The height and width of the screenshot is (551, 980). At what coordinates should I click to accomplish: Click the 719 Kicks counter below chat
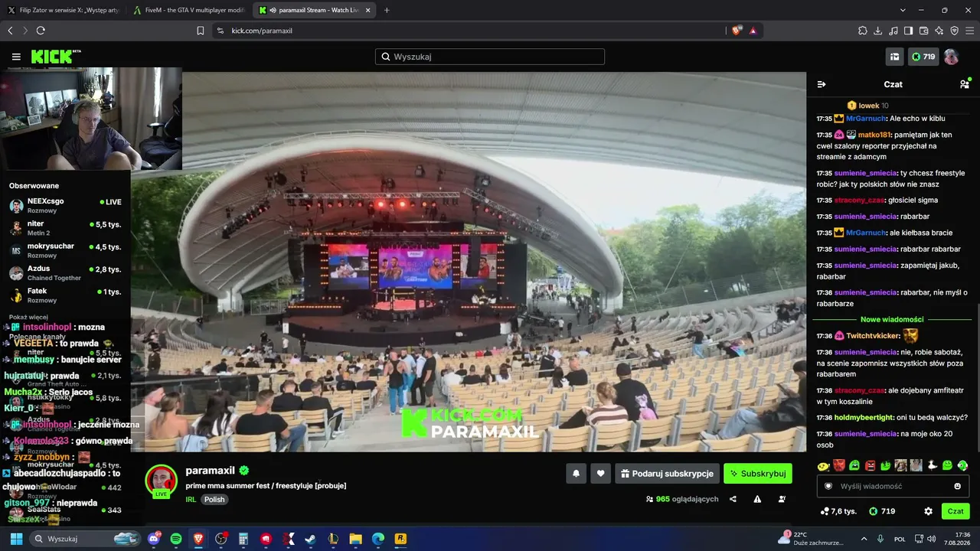[x=882, y=511]
